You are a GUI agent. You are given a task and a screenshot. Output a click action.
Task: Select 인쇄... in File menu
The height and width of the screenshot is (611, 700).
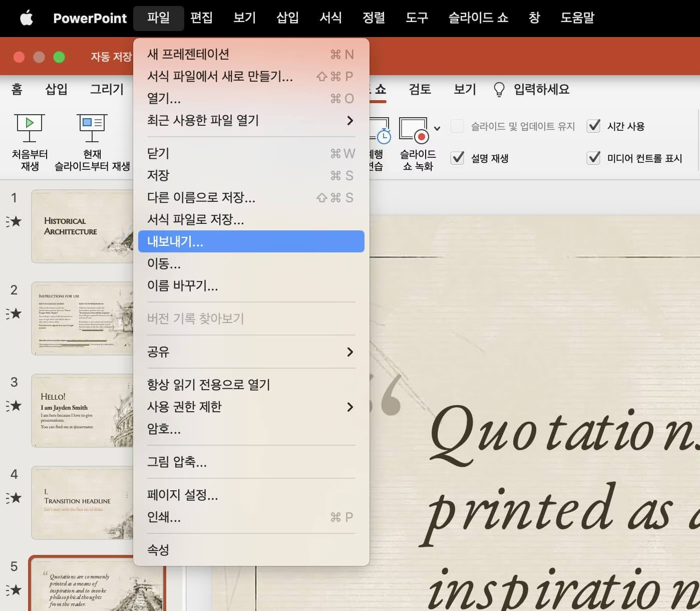pyautogui.click(x=251, y=517)
